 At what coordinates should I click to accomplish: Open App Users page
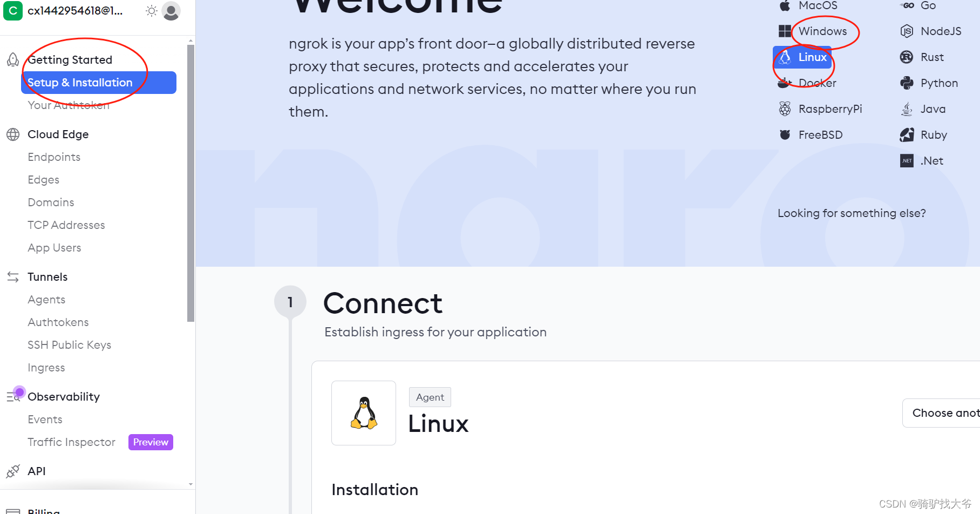[x=55, y=248]
